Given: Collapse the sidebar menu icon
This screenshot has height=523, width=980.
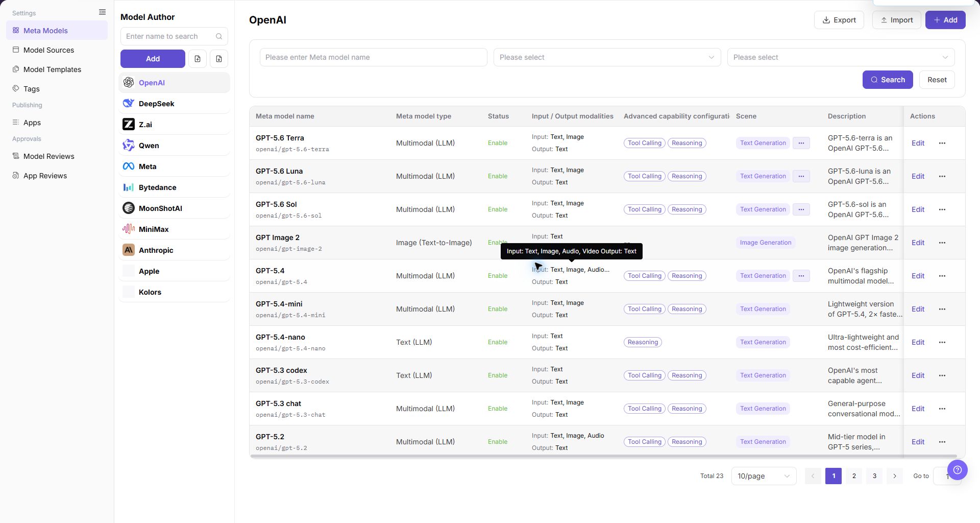Looking at the screenshot, I should [x=102, y=12].
